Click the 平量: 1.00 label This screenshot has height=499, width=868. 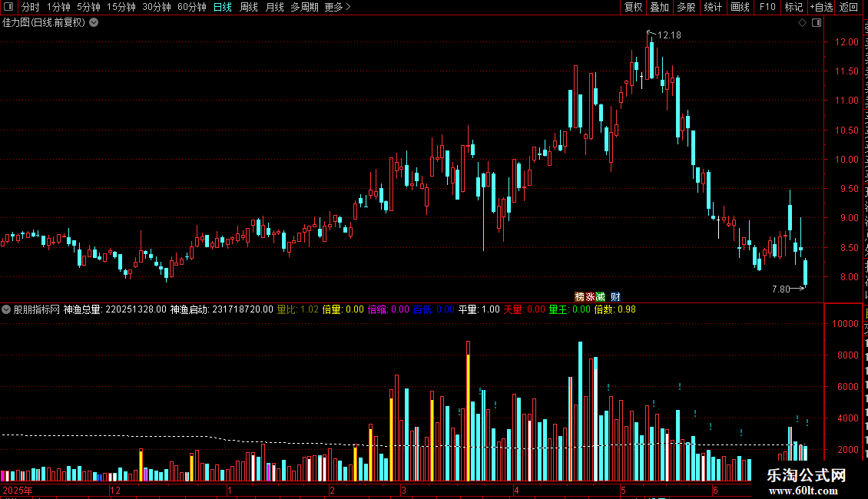pos(479,310)
